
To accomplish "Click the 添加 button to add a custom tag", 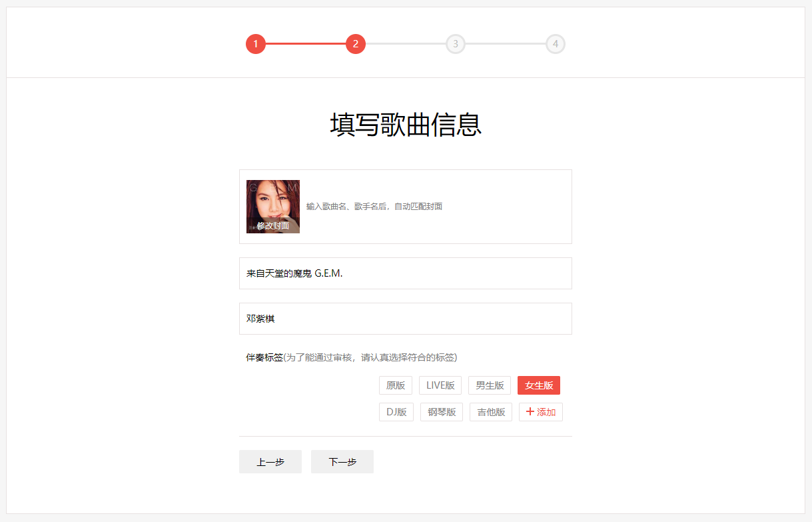I will [540, 411].
